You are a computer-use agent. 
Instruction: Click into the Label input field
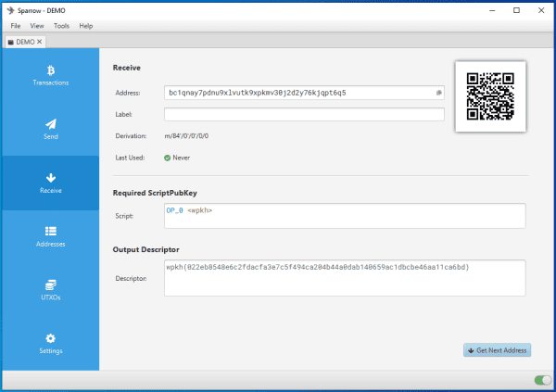tap(304, 115)
